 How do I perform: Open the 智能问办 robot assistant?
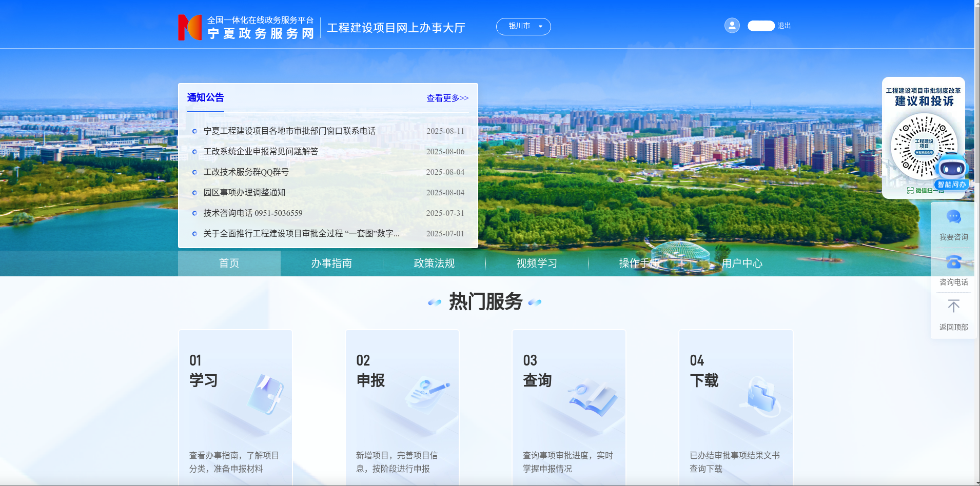pos(952,172)
